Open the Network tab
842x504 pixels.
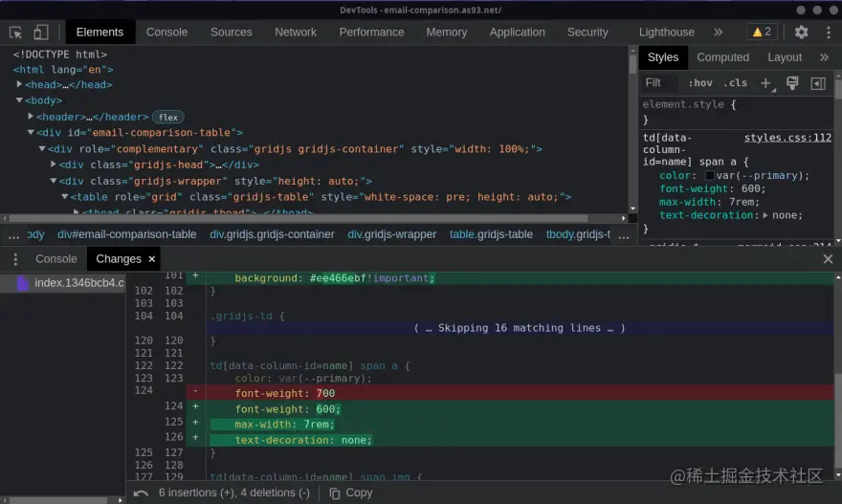point(296,33)
